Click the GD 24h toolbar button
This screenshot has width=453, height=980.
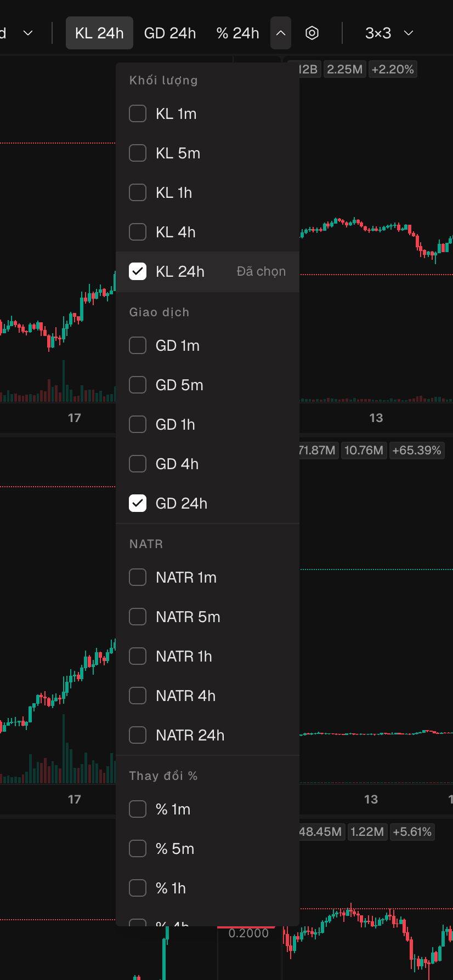(170, 33)
